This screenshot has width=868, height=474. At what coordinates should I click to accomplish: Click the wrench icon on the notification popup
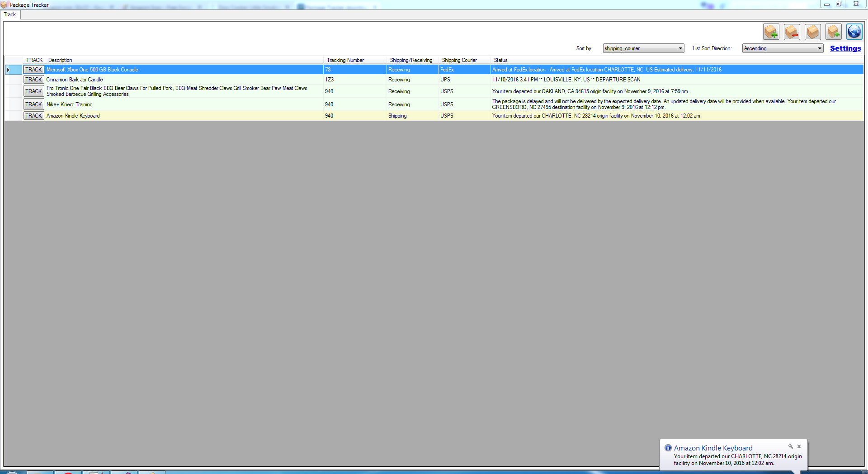pyautogui.click(x=790, y=446)
